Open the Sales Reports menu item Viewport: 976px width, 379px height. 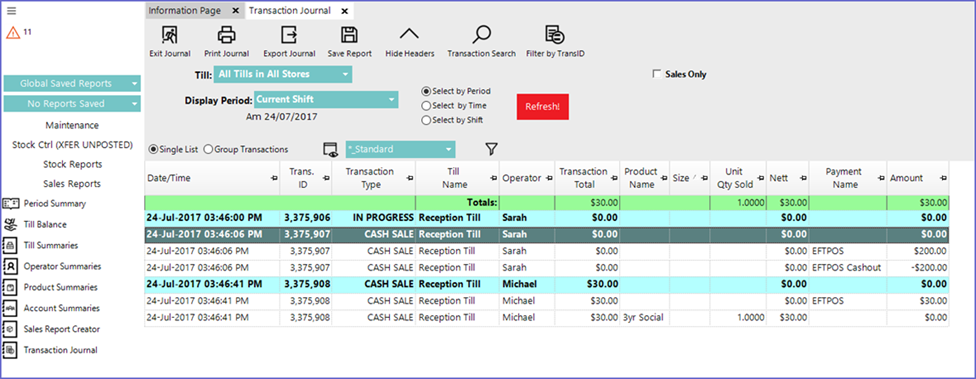coord(72,184)
